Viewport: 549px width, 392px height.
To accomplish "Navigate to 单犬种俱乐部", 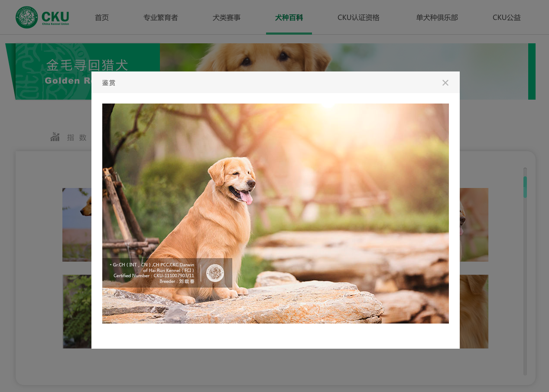I will tap(437, 18).
